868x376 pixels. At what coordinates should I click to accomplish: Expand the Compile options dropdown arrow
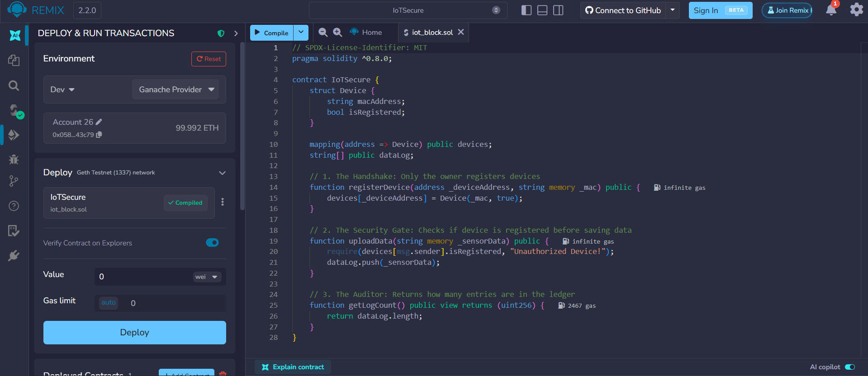301,33
